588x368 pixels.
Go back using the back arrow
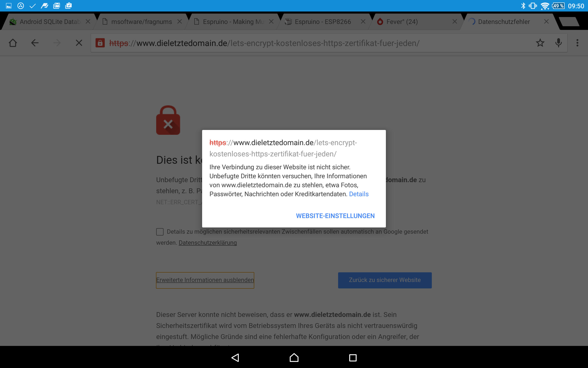click(x=35, y=43)
